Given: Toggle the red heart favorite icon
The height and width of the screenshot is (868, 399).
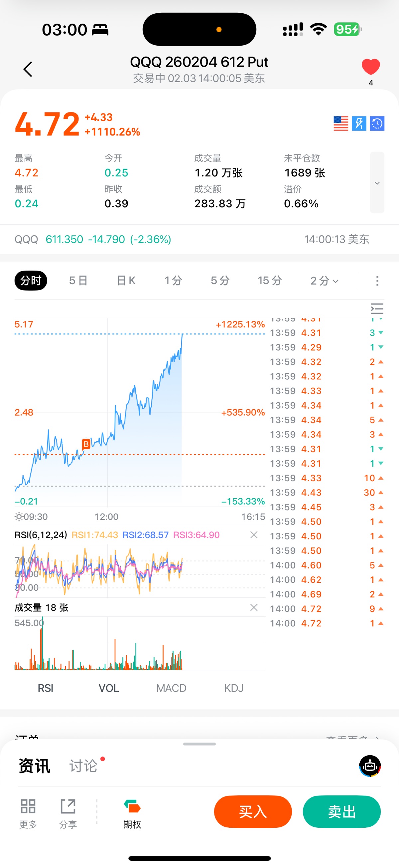Looking at the screenshot, I should coord(370,67).
